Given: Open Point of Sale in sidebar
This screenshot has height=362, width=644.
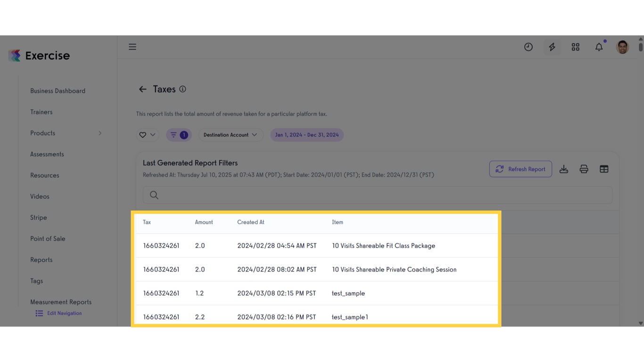Looking at the screenshot, I should click(x=48, y=239).
